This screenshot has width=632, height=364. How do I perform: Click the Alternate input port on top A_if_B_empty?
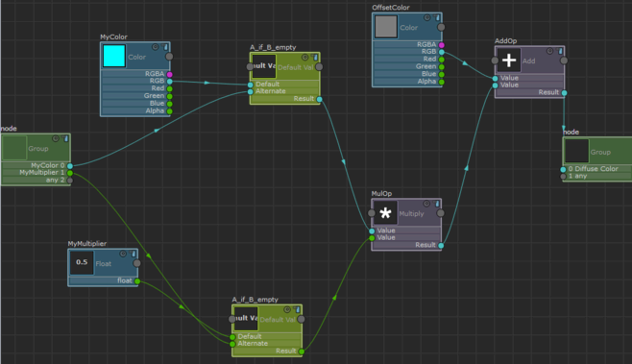coord(251,92)
